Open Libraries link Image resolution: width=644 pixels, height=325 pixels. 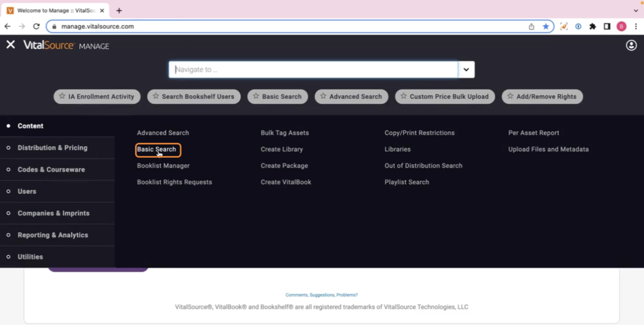coord(397,149)
